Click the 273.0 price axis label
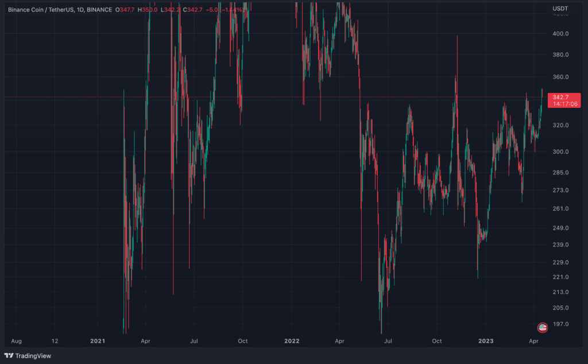The image size is (588, 364). [560, 191]
